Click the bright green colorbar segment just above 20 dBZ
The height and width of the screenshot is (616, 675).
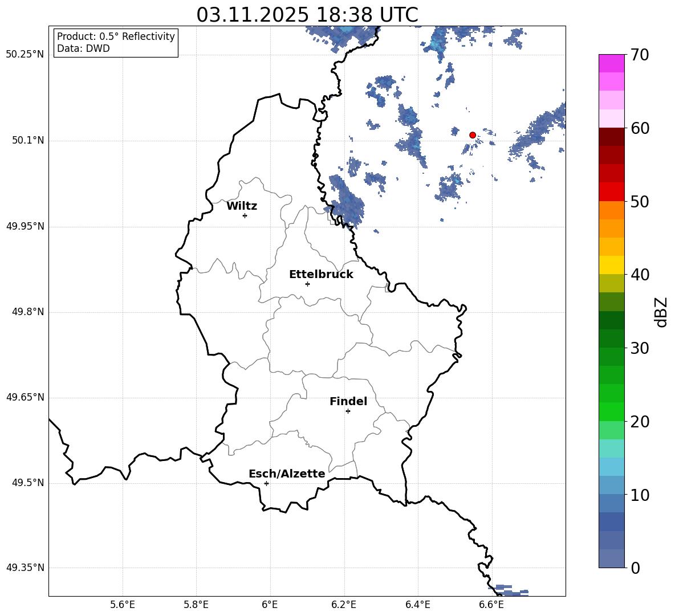coord(611,412)
